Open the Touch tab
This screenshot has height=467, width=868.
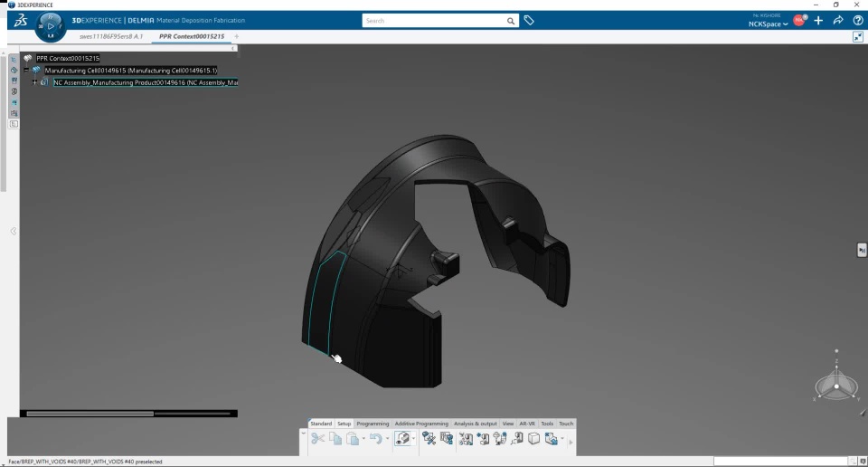(x=566, y=424)
